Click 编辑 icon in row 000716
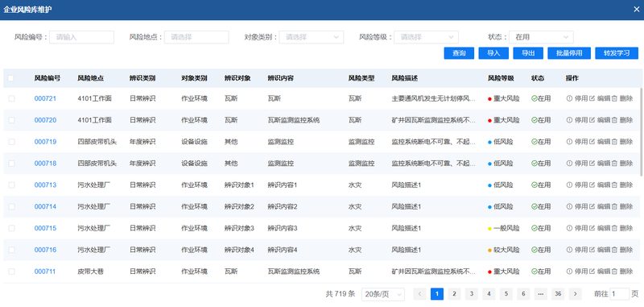 tap(592, 250)
